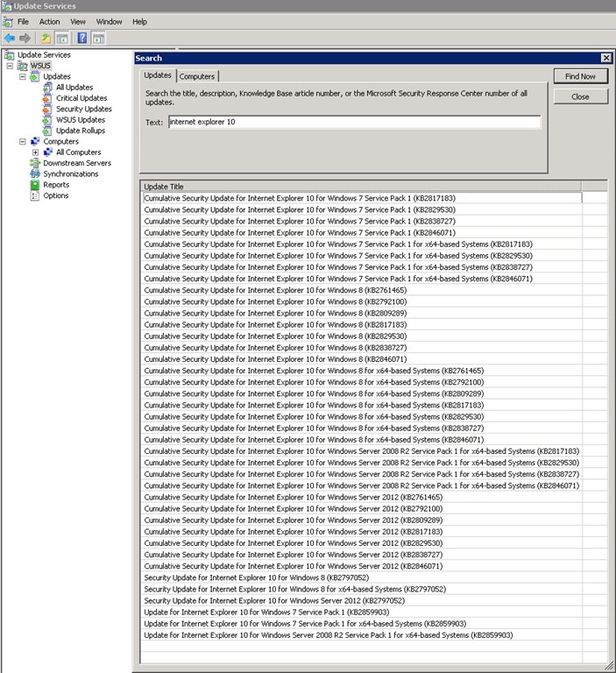Screen dimensions: 616x673
Task: Select Synchronizations in the tree
Action: [x=70, y=174]
